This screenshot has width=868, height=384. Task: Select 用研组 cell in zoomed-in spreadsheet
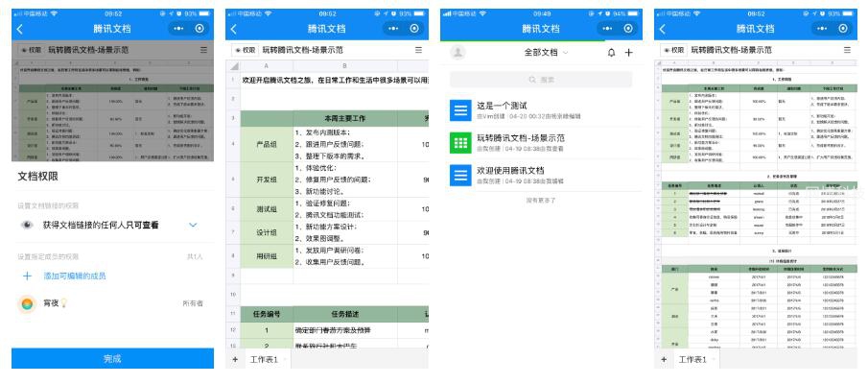pyautogui.click(x=267, y=256)
